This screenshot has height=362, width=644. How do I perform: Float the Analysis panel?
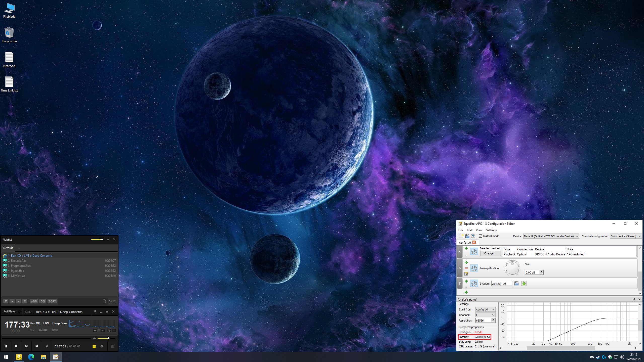pyautogui.click(x=634, y=299)
